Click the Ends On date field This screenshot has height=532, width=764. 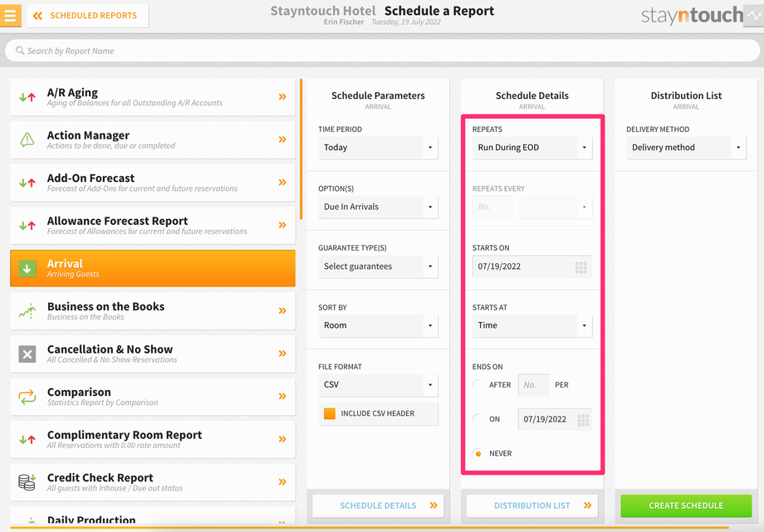pos(555,419)
